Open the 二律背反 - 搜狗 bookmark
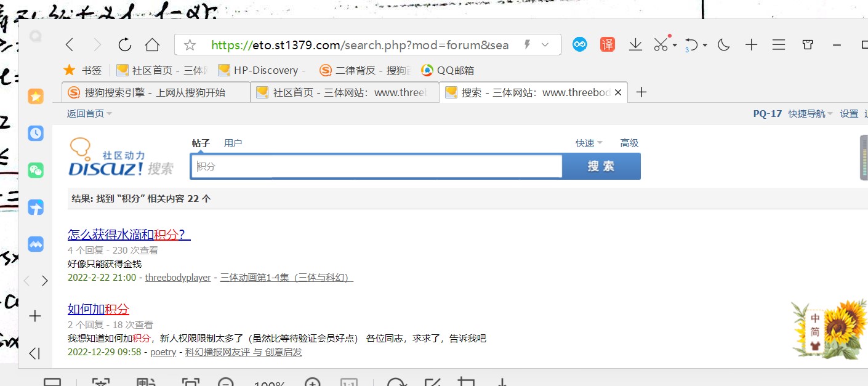Viewport: 868px width, 386px height. click(x=366, y=70)
